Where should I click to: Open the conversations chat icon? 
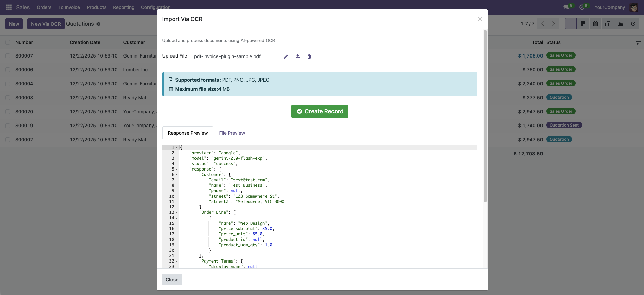point(567,7)
